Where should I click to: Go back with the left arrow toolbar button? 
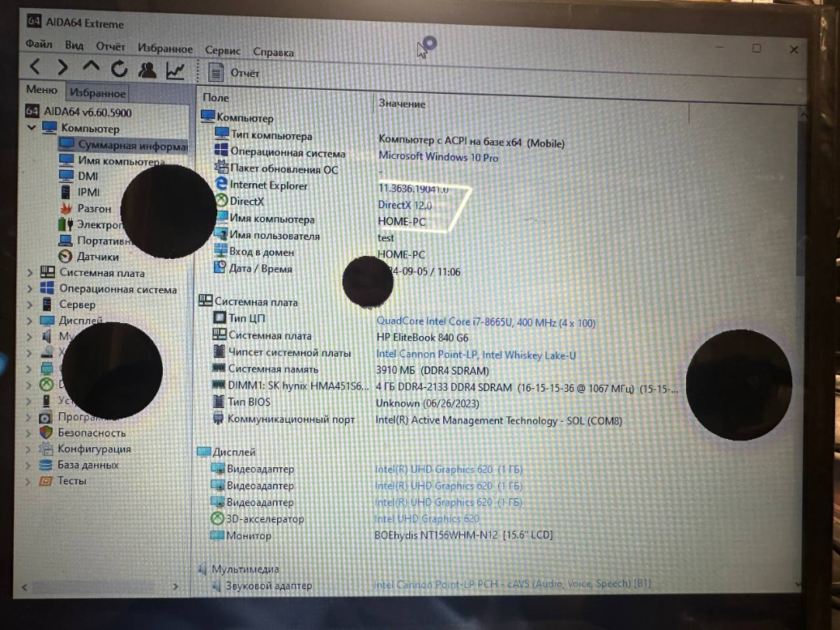[36, 67]
